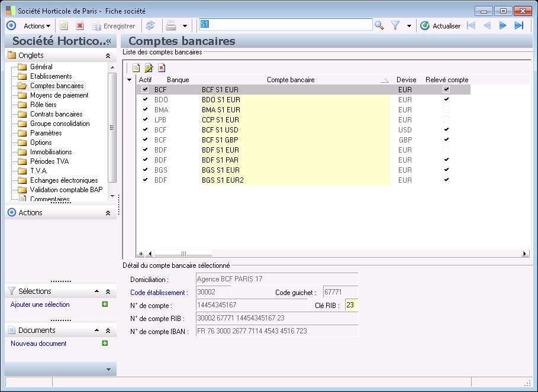Image resolution: width=538 pixels, height=392 pixels.
Task: Toggle Actif checkbox for BCF S1 EUR
Action: point(145,89)
